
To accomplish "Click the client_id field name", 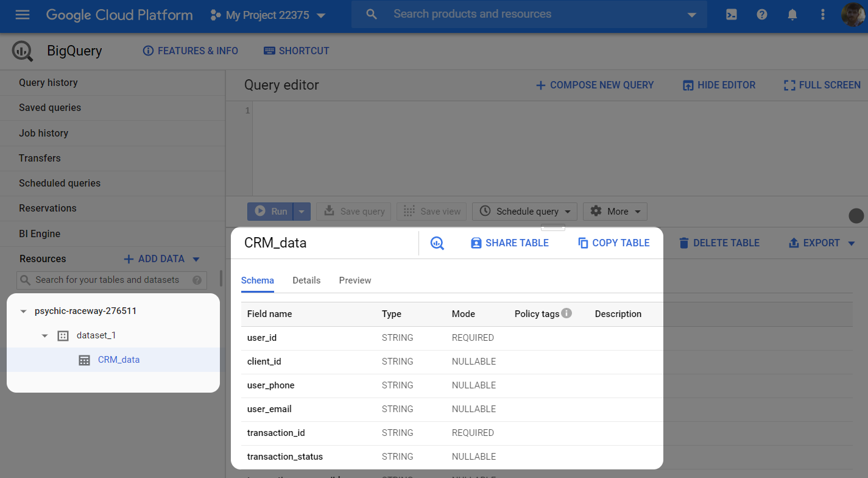I will 264,362.
